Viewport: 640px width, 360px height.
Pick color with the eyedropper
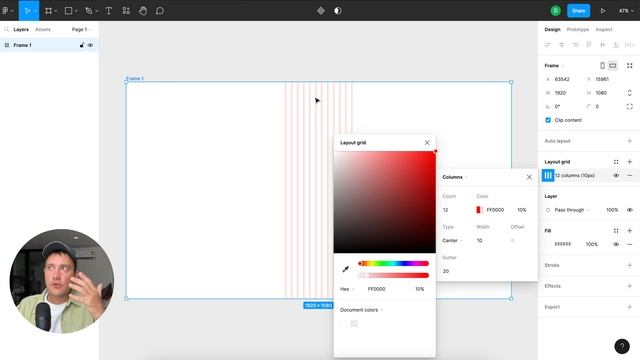point(345,269)
